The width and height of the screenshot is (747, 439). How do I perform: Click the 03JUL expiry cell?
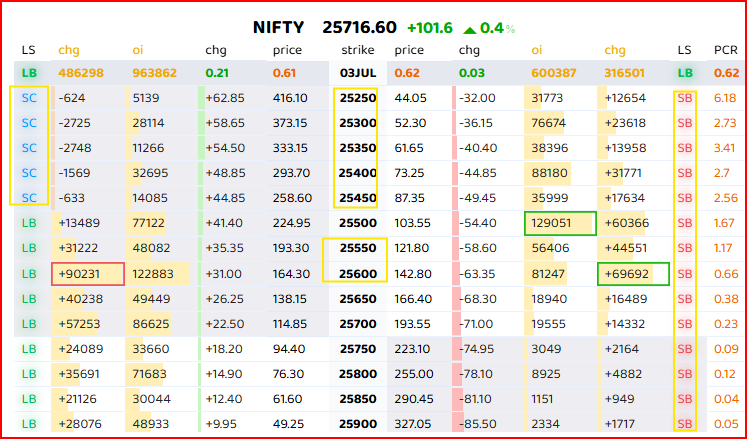[358, 73]
